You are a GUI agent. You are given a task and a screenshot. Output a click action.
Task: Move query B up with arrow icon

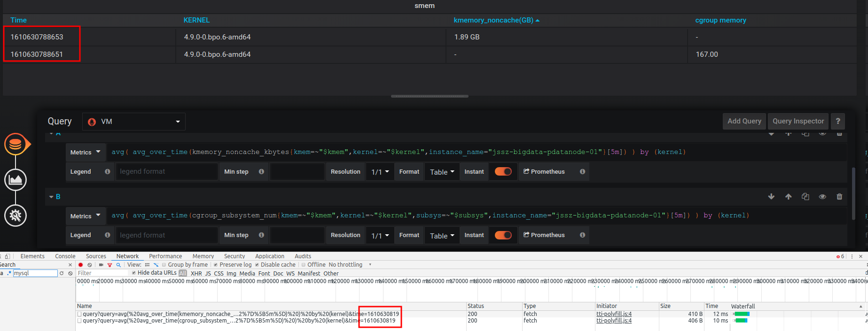(789, 197)
